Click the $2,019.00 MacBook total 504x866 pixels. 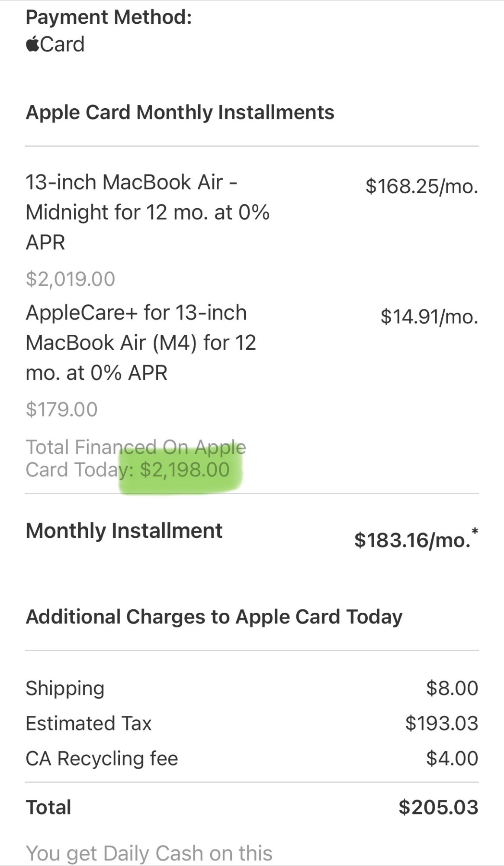[71, 279]
